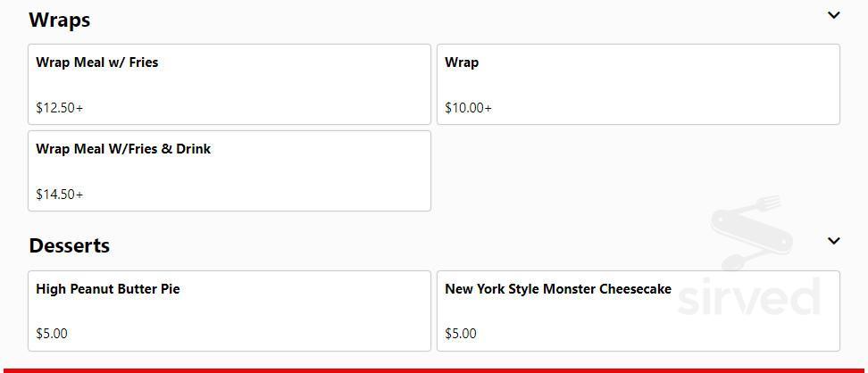Collapse the Desserts section chevron
Viewport: 868px width, 373px height.
coord(833,241)
